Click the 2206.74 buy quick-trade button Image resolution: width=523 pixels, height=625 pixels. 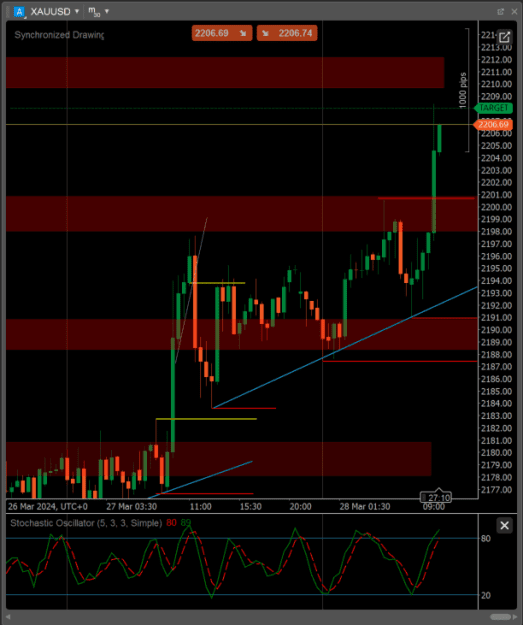(287, 33)
